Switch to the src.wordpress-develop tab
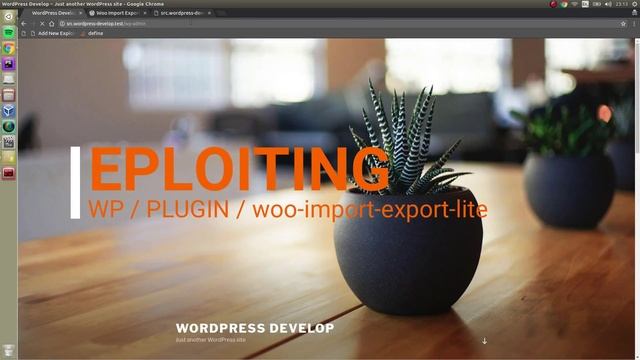 click(182, 13)
